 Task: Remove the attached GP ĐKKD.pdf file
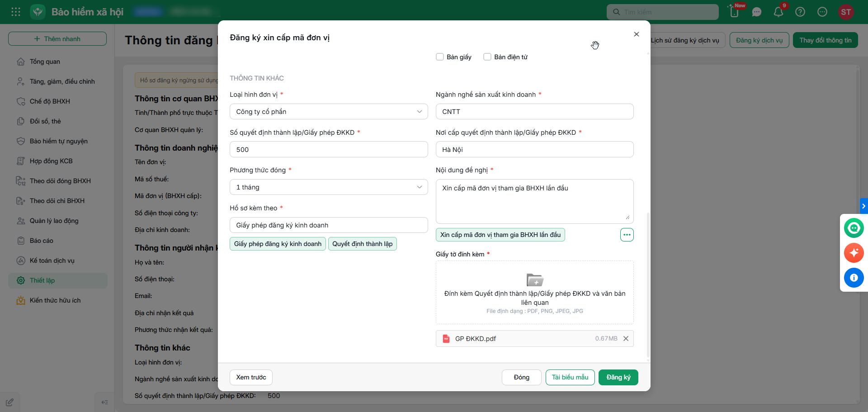point(626,339)
